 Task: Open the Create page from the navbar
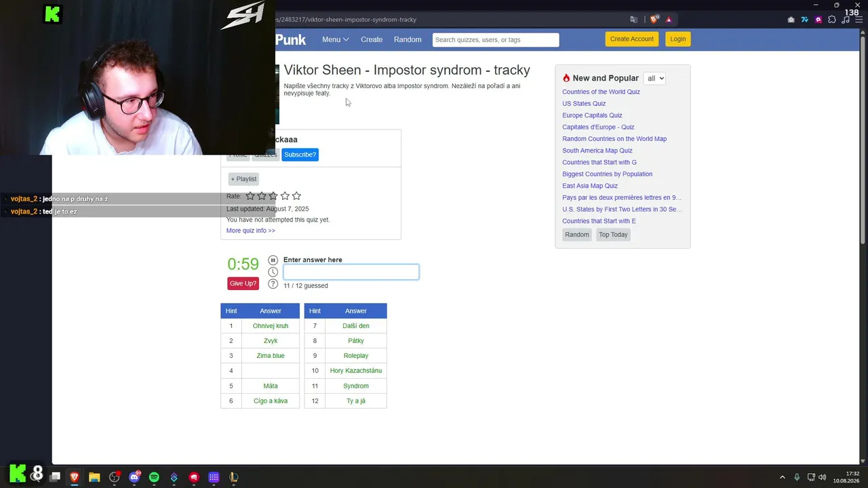click(372, 39)
